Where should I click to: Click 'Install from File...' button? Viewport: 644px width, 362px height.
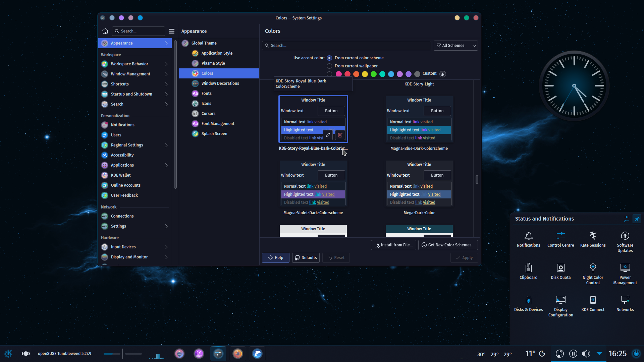393,245
